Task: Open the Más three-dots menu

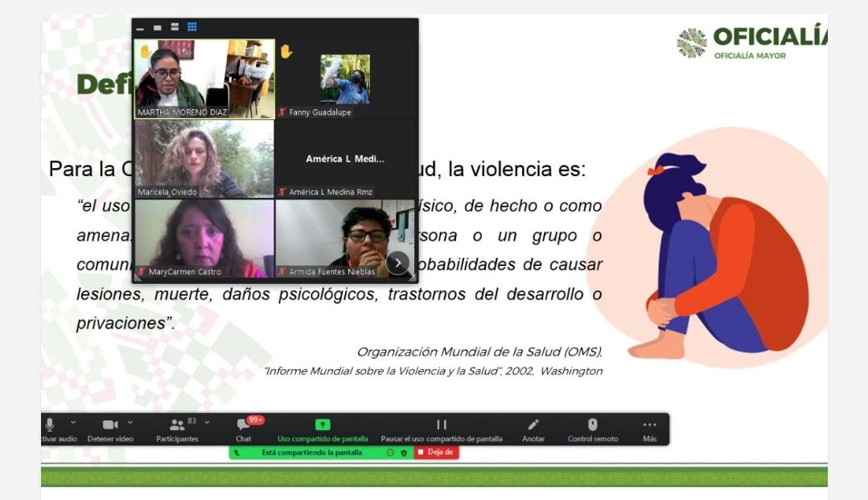Action: [649, 424]
